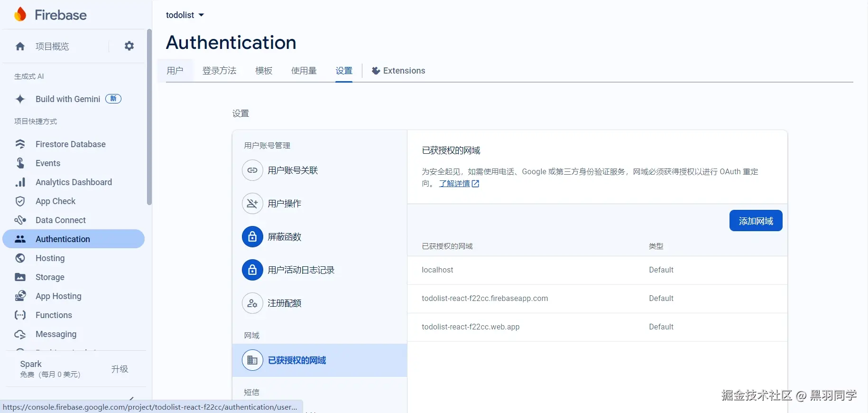This screenshot has width=868, height=413.
Task: Click the Messaging cloud icon
Action: [20, 334]
